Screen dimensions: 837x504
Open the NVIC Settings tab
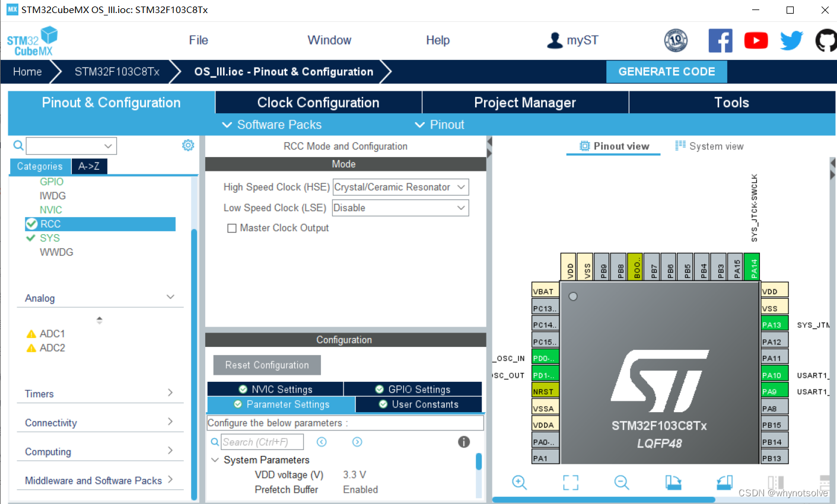[275, 390]
